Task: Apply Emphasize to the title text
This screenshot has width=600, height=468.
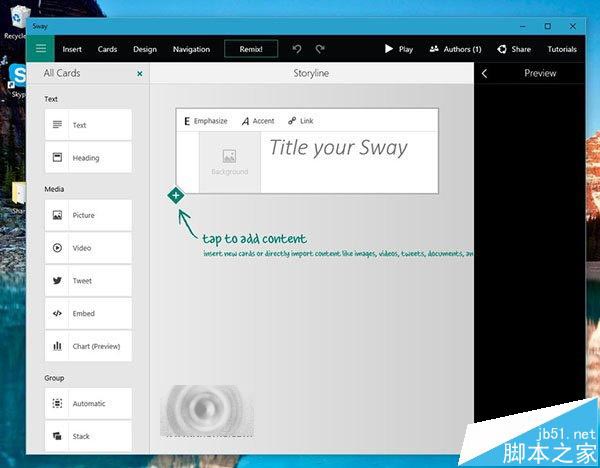Action: tap(205, 121)
